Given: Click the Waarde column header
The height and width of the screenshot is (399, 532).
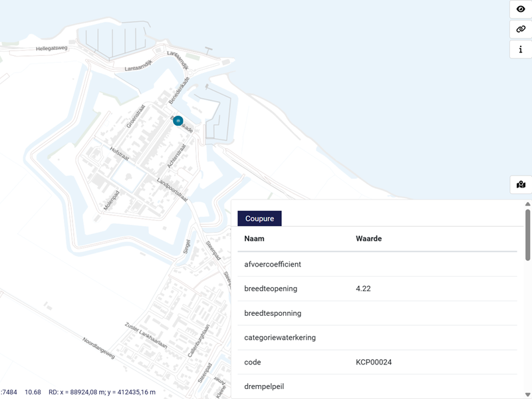Looking at the screenshot, I should click(x=368, y=239).
